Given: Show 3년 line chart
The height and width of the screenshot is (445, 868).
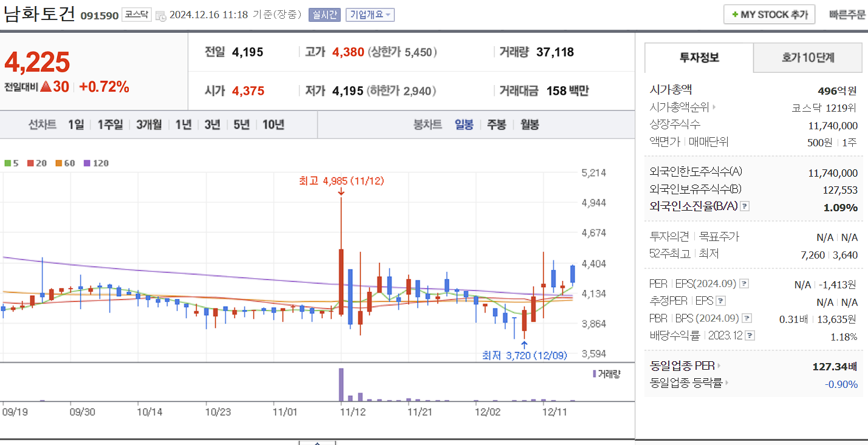Looking at the screenshot, I should 212,124.
